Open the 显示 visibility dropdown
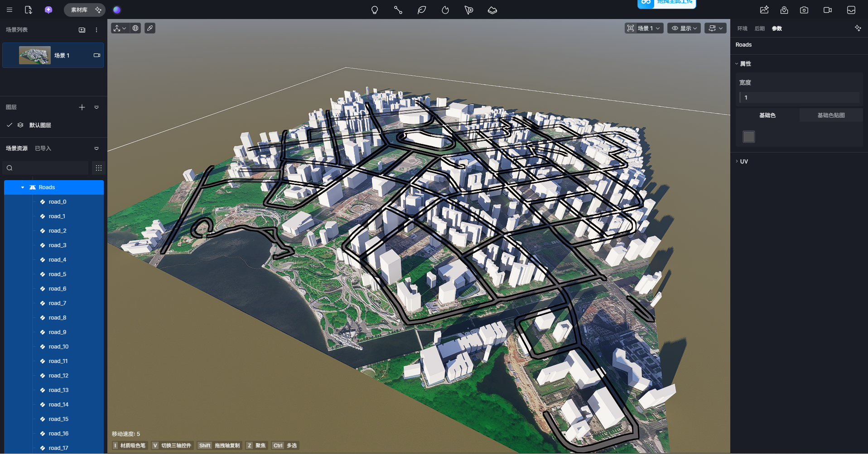Screen dimensions: 868x454 [684, 28]
